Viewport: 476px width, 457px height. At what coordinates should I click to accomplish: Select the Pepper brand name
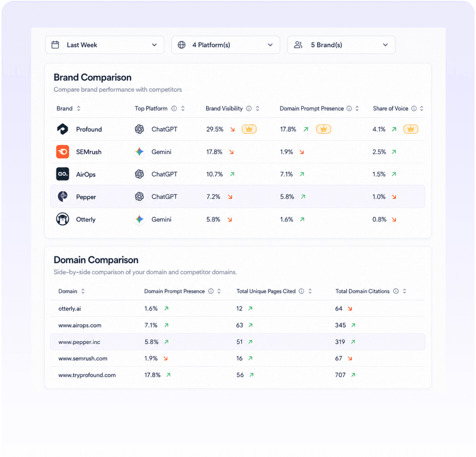(x=86, y=197)
